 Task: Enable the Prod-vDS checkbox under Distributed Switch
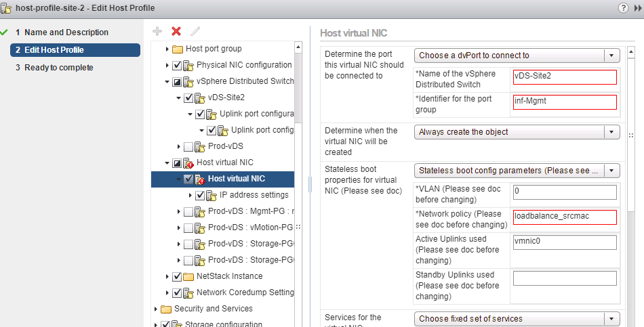point(188,146)
